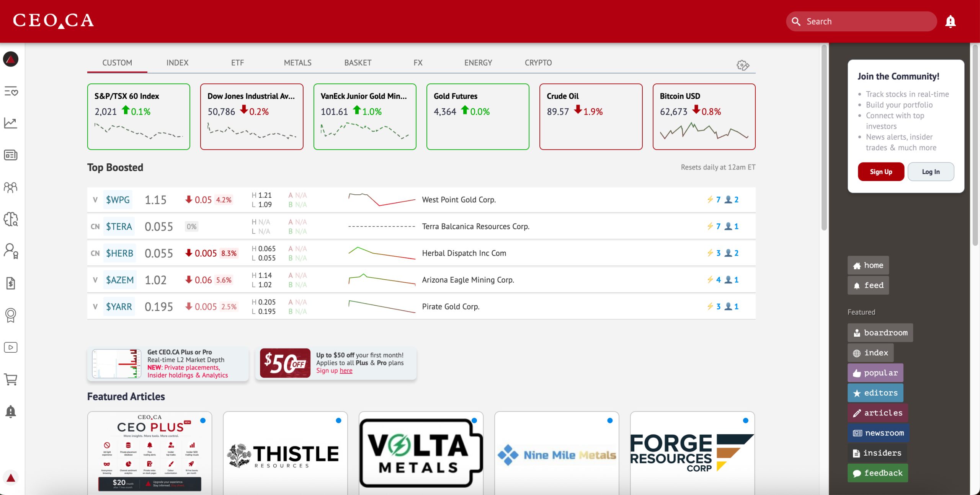980x495 pixels.
Task: Click the CEO.CA logo in header
Action: (53, 21)
